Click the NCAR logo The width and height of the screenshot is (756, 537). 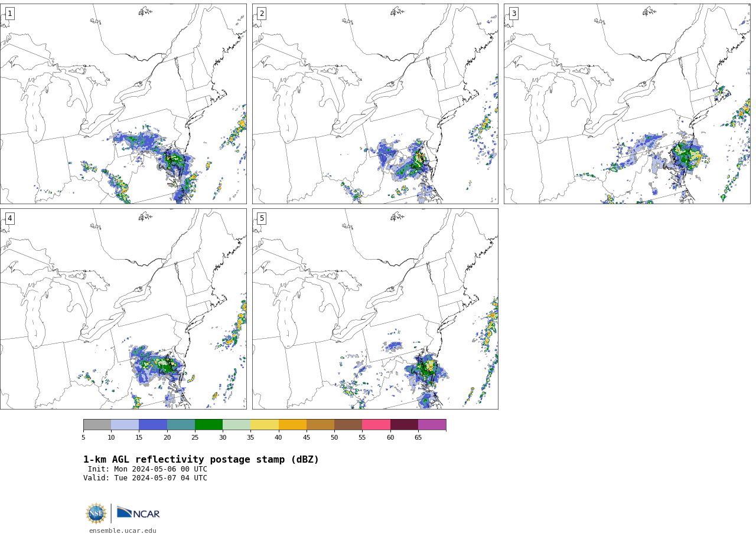(x=138, y=513)
